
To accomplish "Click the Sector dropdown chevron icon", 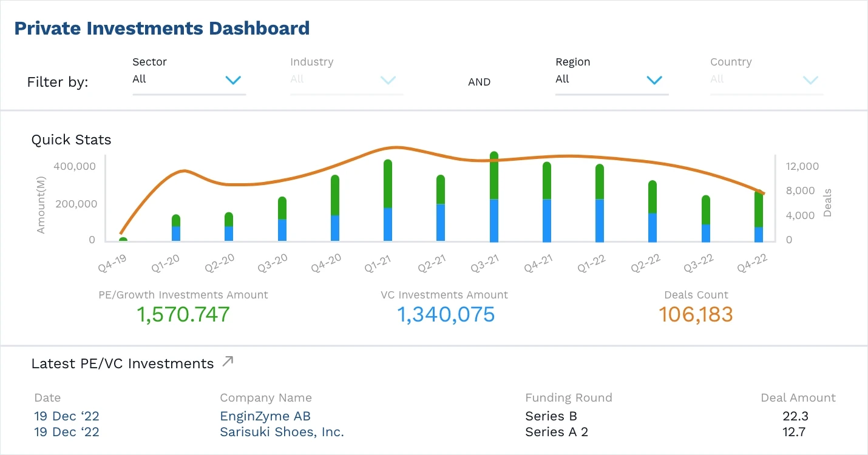I will (232, 79).
